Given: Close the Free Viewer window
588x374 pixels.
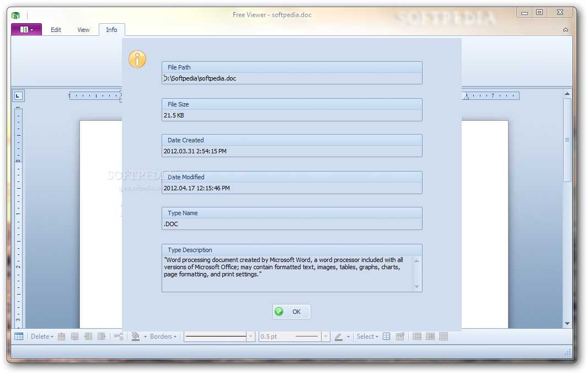Looking at the screenshot, I should point(560,13).
